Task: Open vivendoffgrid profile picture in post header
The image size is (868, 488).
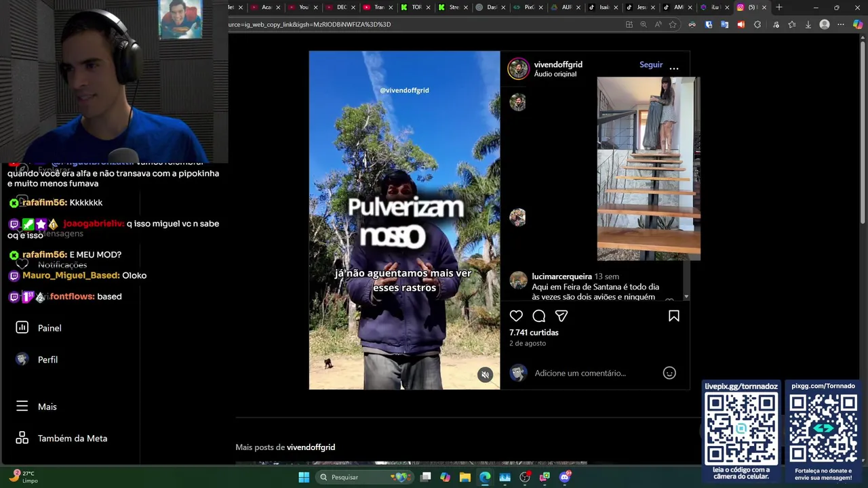Action: tap(518, 68)
